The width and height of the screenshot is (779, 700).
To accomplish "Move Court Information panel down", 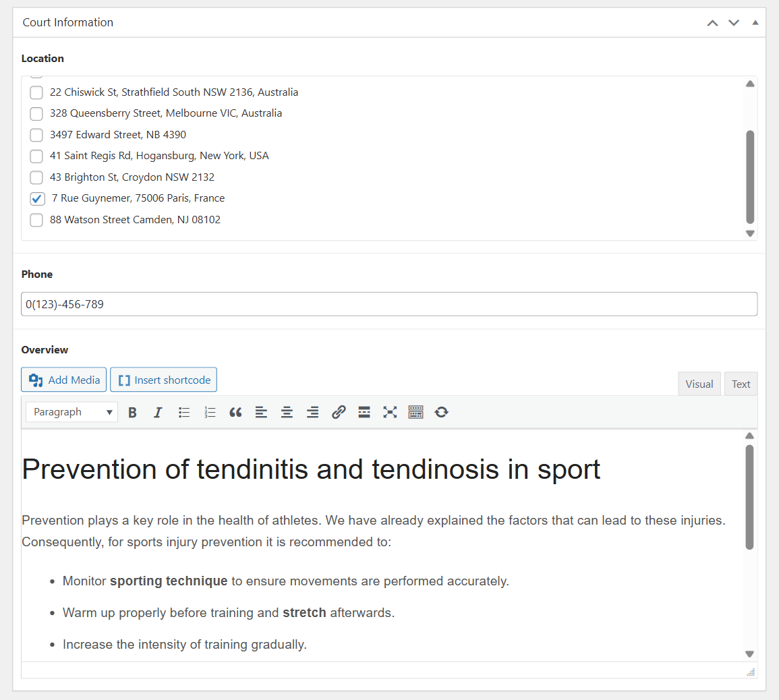I will [x=734, y=23].
